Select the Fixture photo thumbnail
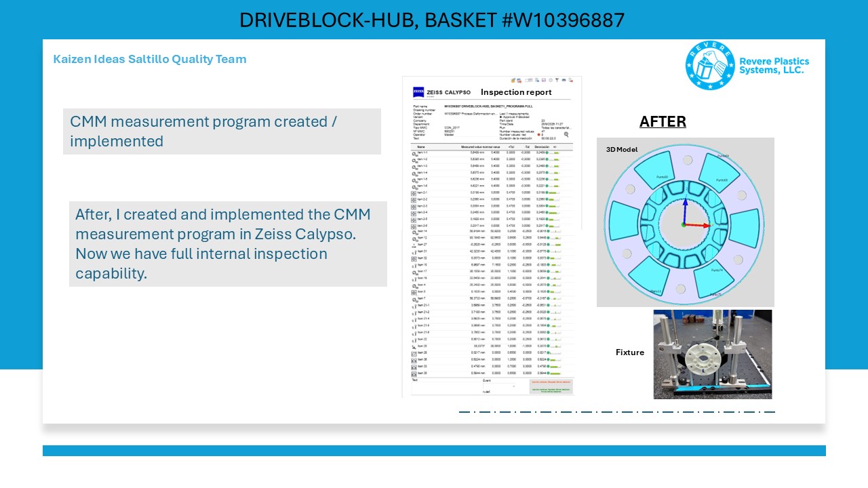Screen dimensions: 868x488 [713, 354]
